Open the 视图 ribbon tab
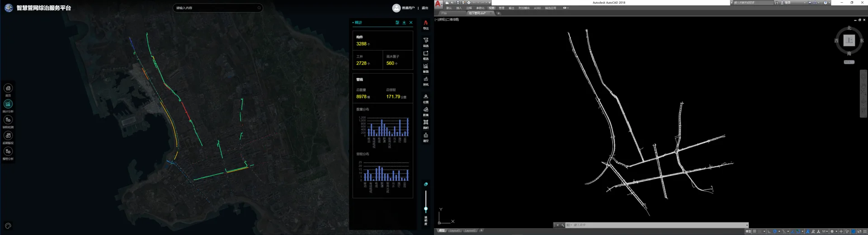Screen dimensions: 868x235 [x=491, y=8]
